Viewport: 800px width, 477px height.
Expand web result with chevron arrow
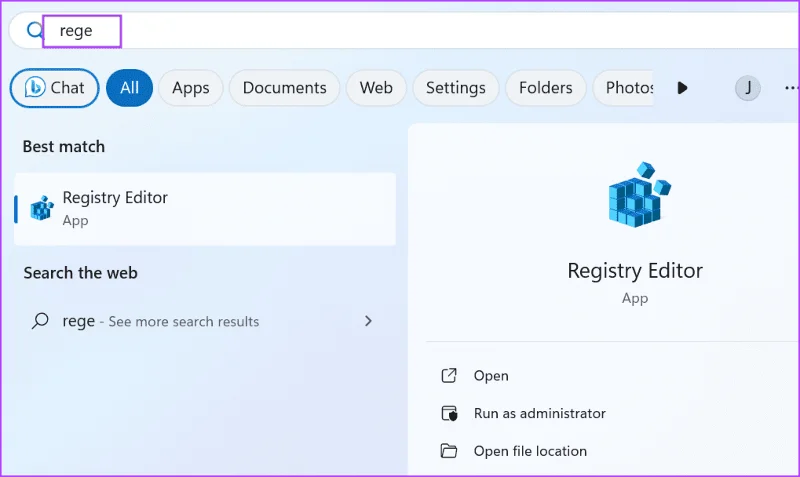368,321
